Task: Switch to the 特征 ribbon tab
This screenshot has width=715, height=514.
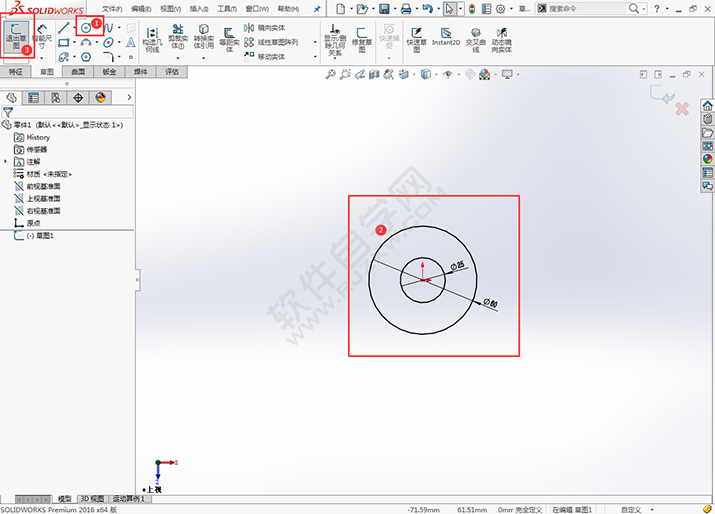Action: (16, 72)
